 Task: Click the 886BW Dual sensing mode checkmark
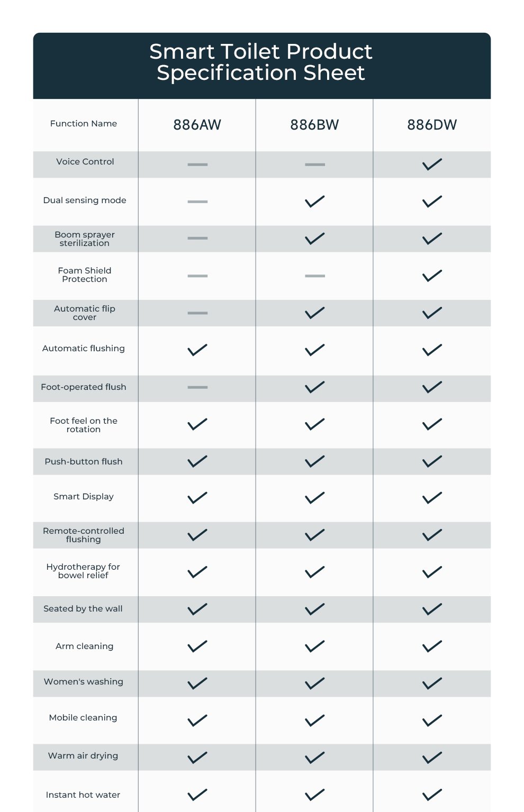pyautogui.click(x=314, y=202)
